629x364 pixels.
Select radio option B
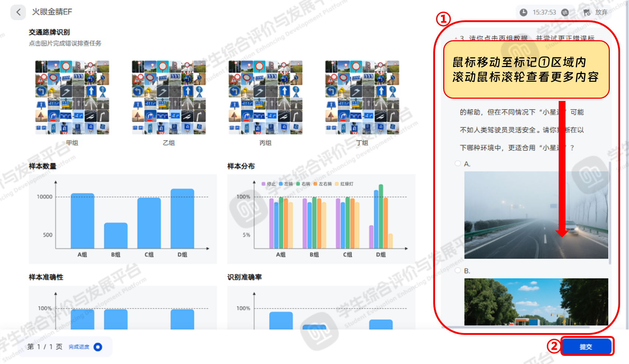tap(458, 270)
